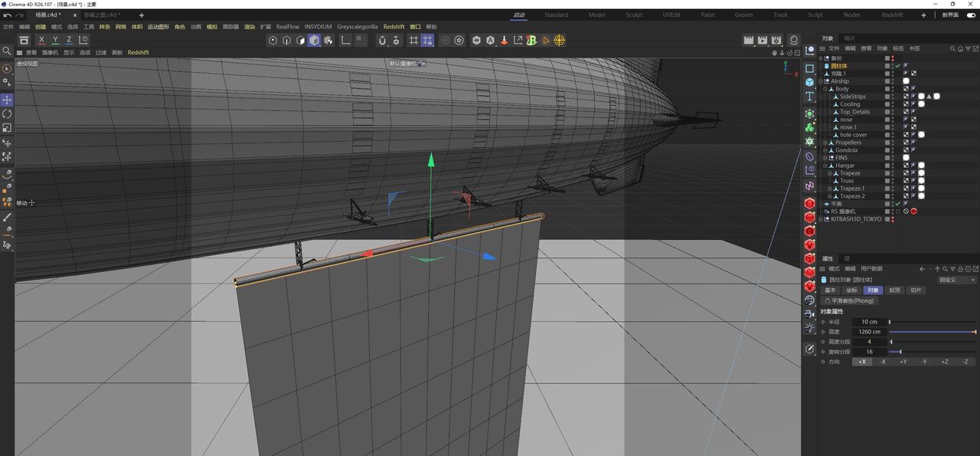This screenshot has height=456, width=980.
Task: Toggle the X axis lock icon
Action: (41, 40)
